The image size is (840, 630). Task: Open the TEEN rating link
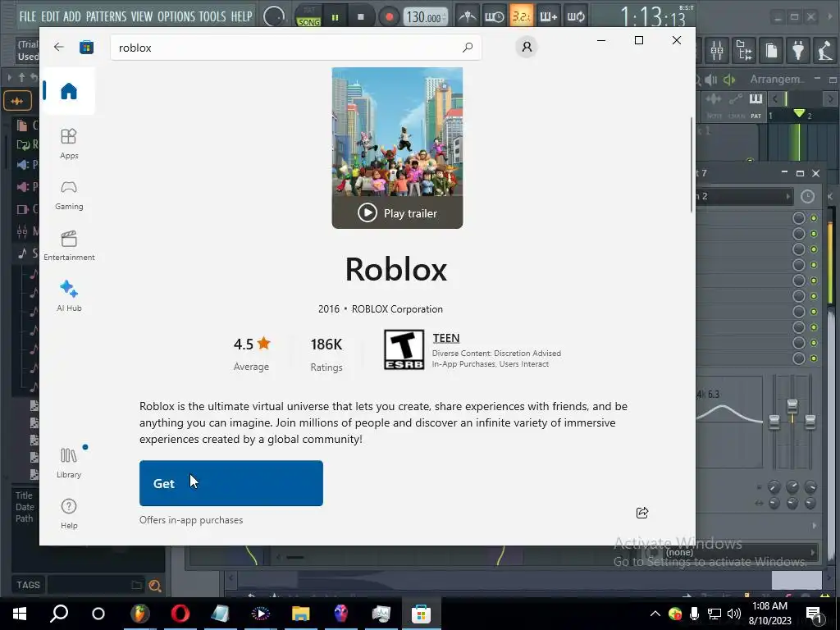445,338
